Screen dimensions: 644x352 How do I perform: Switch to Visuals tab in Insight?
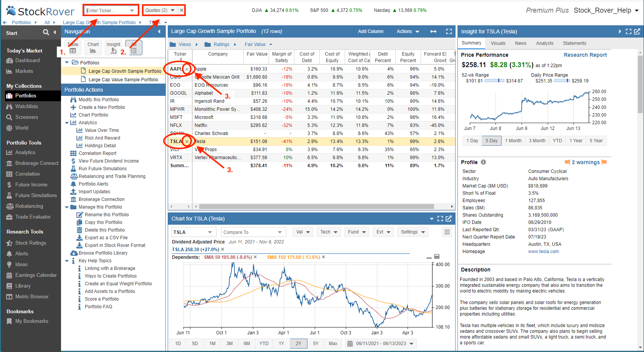click(498, 43)
